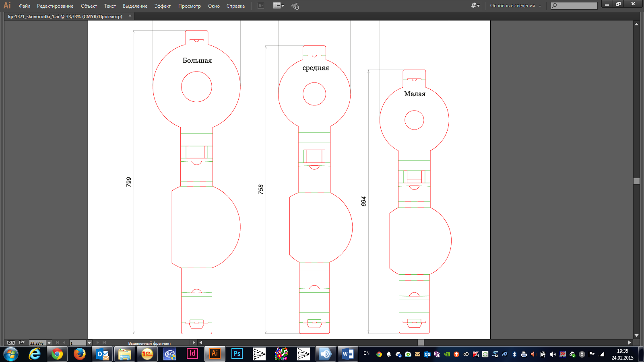Open Adobe Bridge via the Br icon
Viewport: 644px width, 362px height.
click(261, 6)
